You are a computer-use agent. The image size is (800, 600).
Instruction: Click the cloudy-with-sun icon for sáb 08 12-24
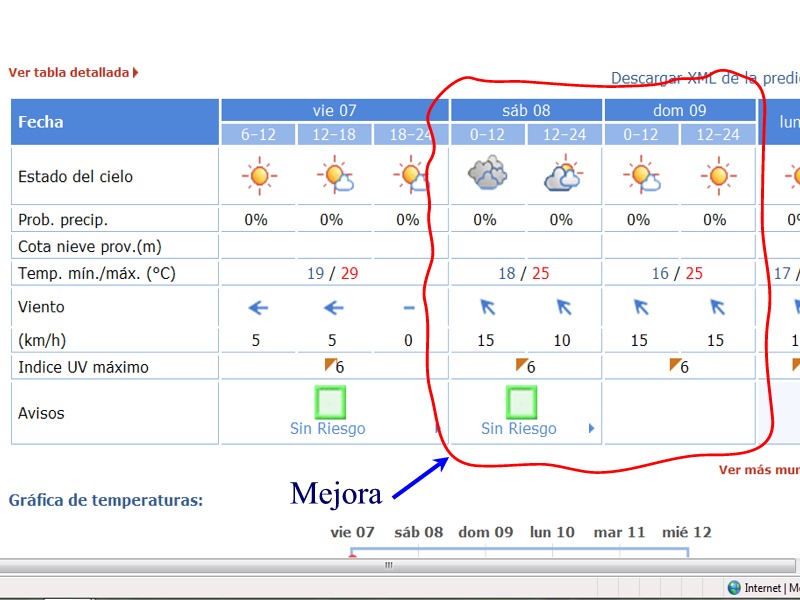563,176
